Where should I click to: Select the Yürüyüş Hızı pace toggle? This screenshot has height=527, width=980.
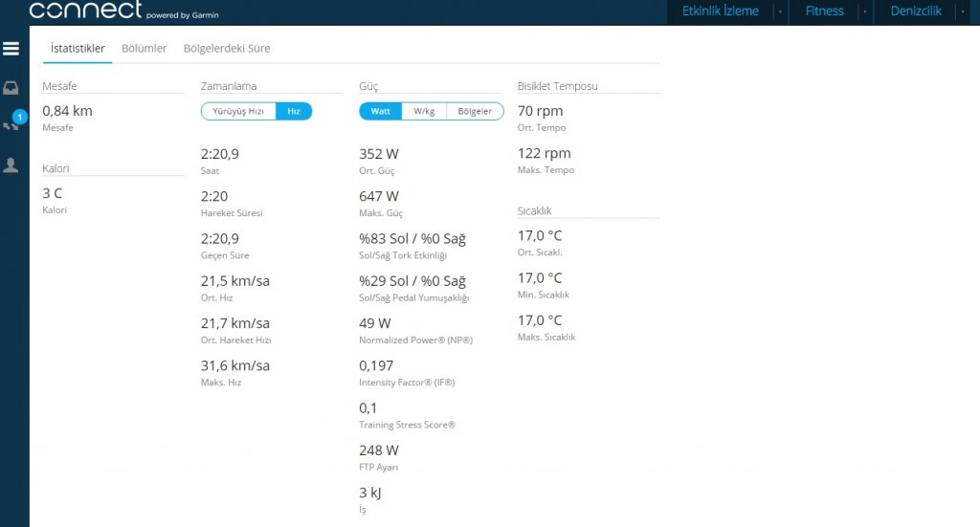pos(238,111)
